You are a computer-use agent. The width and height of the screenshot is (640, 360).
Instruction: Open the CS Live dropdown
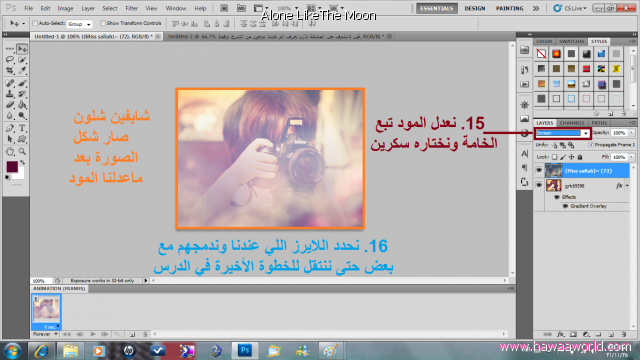point(570,8)
